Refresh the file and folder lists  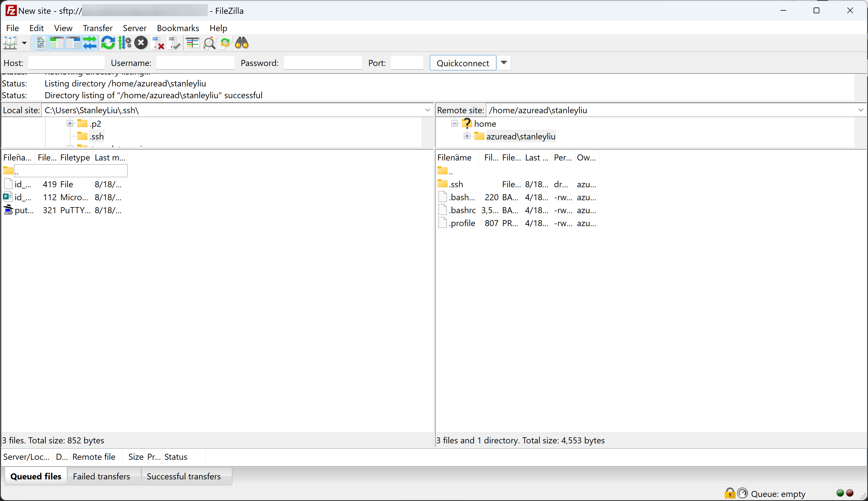click(x=108, y=43)
